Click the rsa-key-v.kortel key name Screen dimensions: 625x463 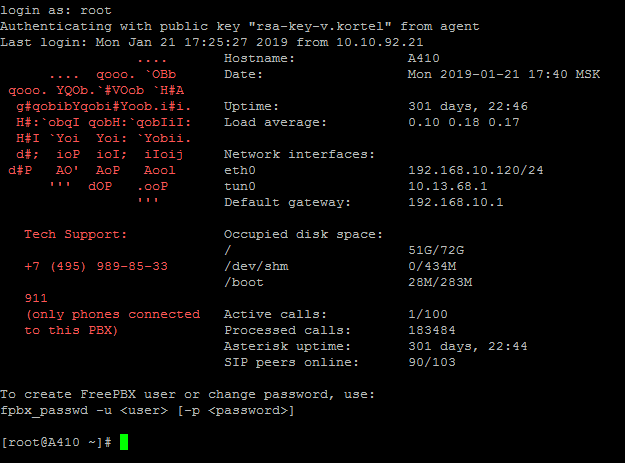[x=320, y=26]
